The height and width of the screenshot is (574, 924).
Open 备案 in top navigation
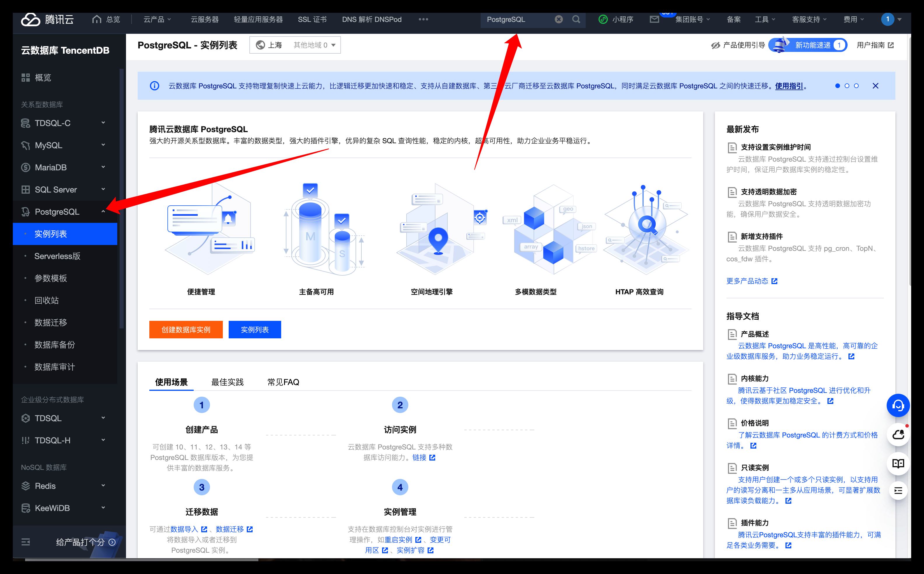pos(734,19)
